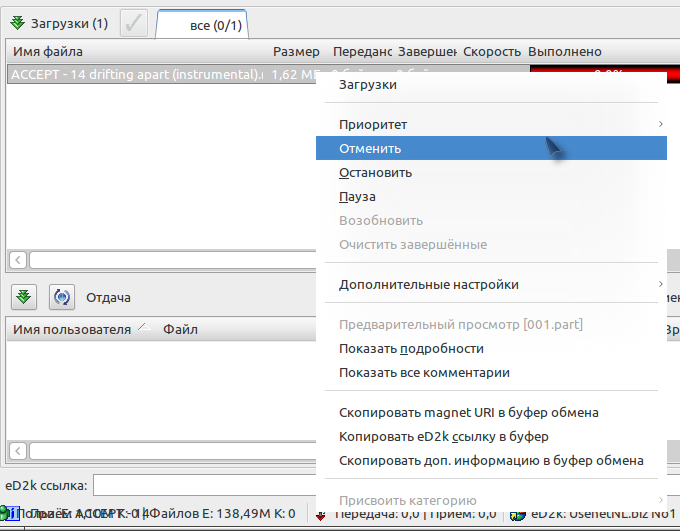The width and height of the screenshot is (680, 531).
Task: Open "Дополнительные настройки" submenu
Action: (x=491, y=285)
